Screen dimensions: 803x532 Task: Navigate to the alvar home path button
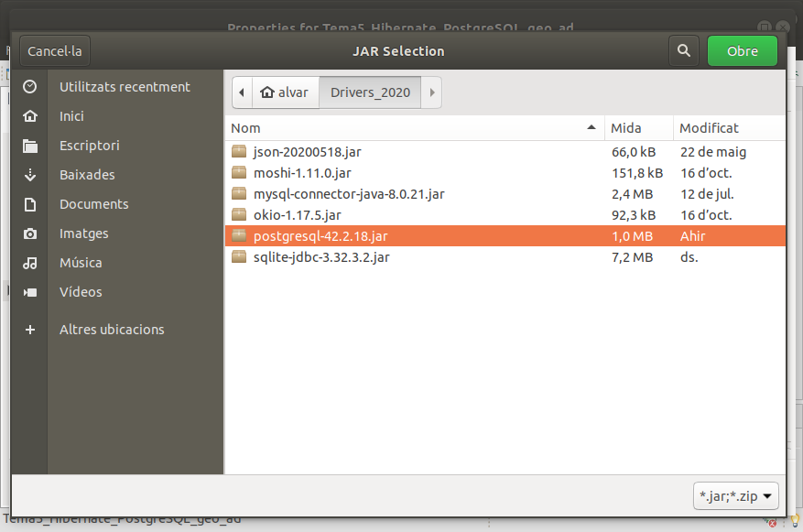coord(285,92)
